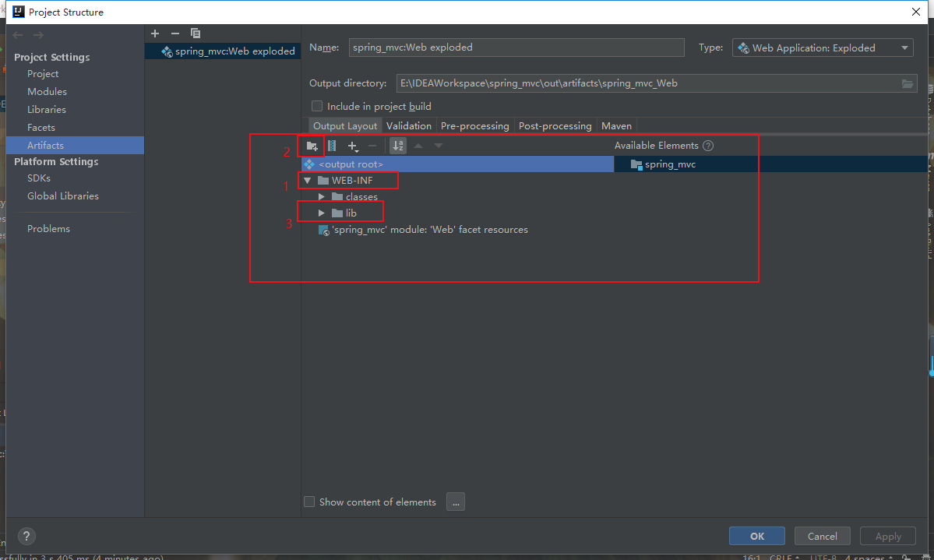Open the Problems section
This screenshot has height=560, width=934.
49,229
